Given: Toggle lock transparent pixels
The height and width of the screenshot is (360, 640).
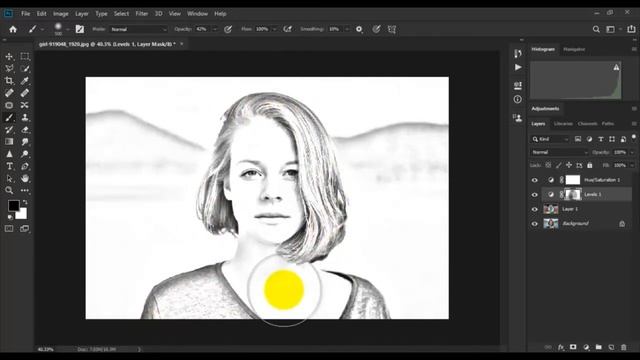Looking at the screenshot, I should pos(548,165).
